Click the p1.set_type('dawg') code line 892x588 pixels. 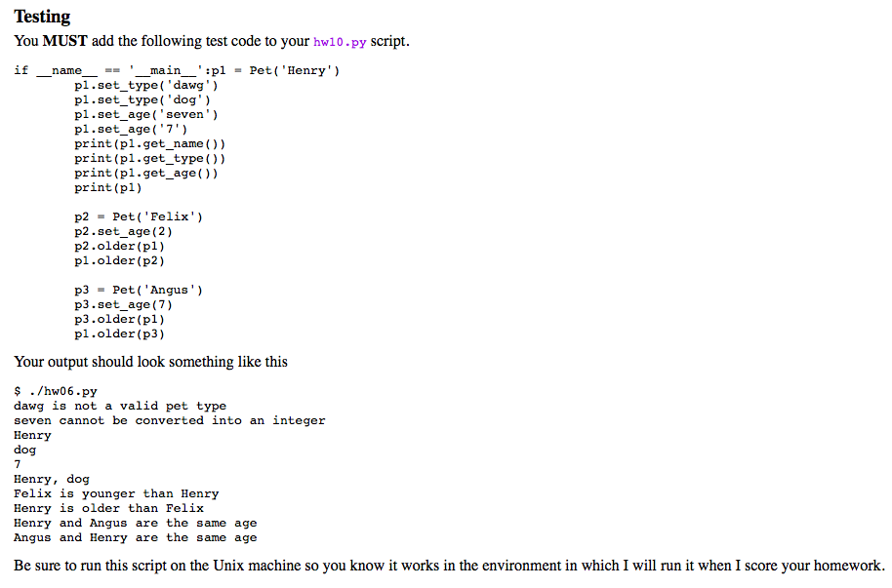[x=139, y=85]
